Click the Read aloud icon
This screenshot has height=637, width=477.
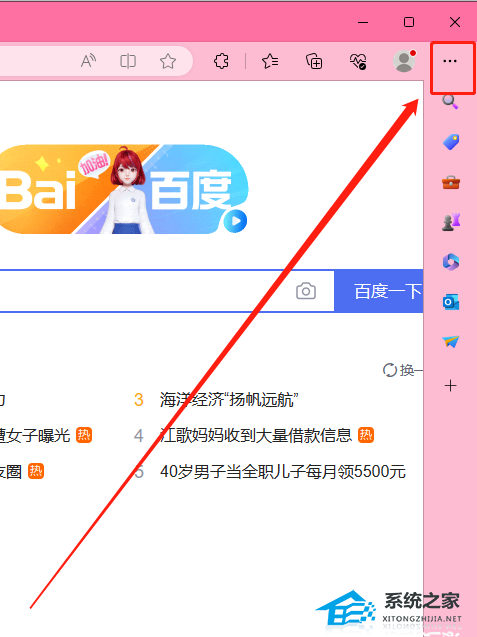coord(88,61)
